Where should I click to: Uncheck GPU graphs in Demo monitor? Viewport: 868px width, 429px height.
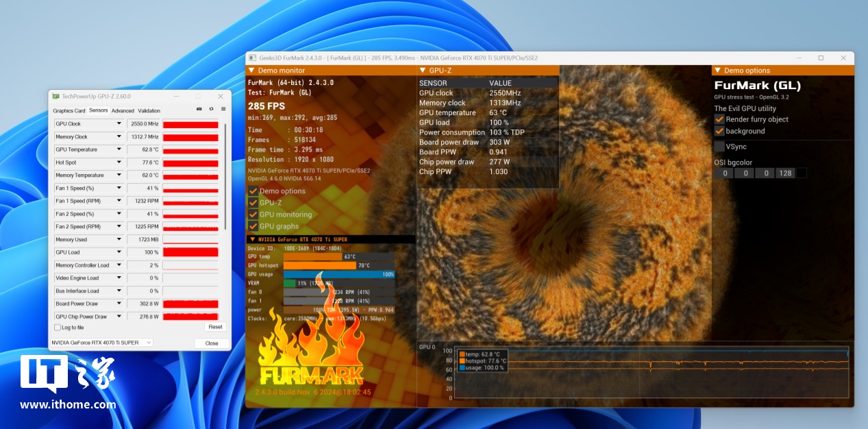point(253,226)
